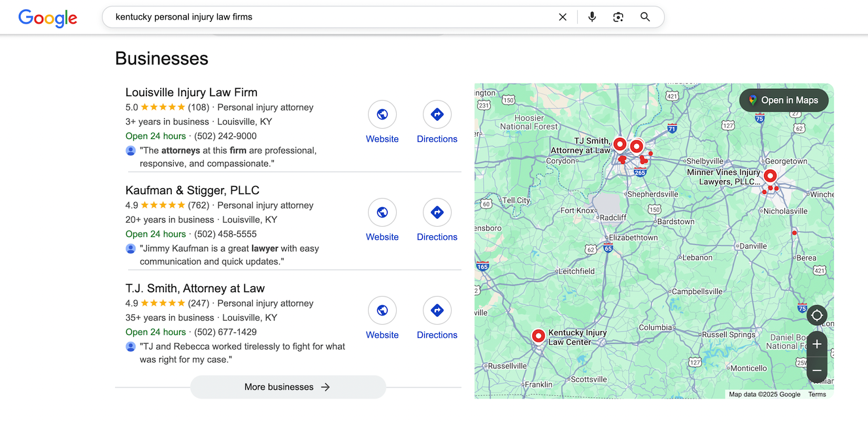Click phone number (502) 677-1429
868x424 pixels.
pyautogui.click(x=225, y=332)
